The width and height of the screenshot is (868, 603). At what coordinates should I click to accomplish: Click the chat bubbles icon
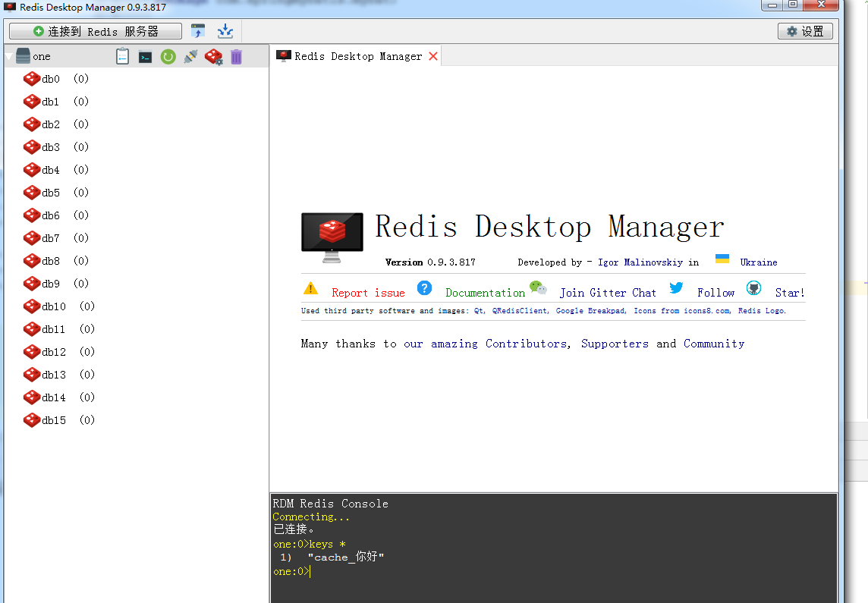(x=538, y=287)
